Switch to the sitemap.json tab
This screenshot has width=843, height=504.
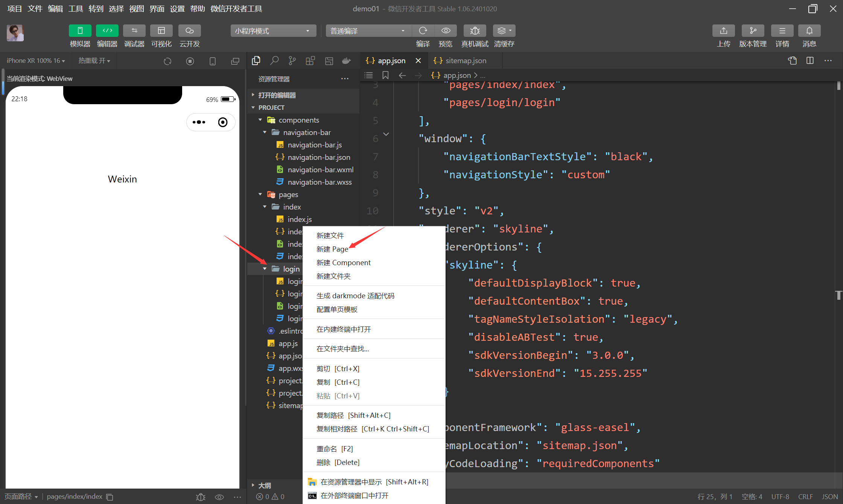pyautogui.click(x=466, y=61)
